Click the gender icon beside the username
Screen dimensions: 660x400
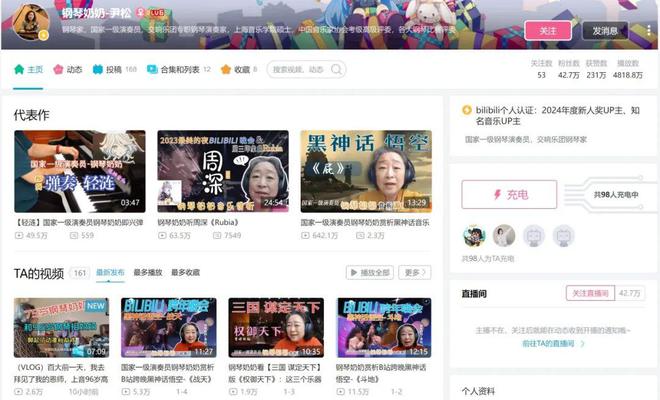pos(141,13)
